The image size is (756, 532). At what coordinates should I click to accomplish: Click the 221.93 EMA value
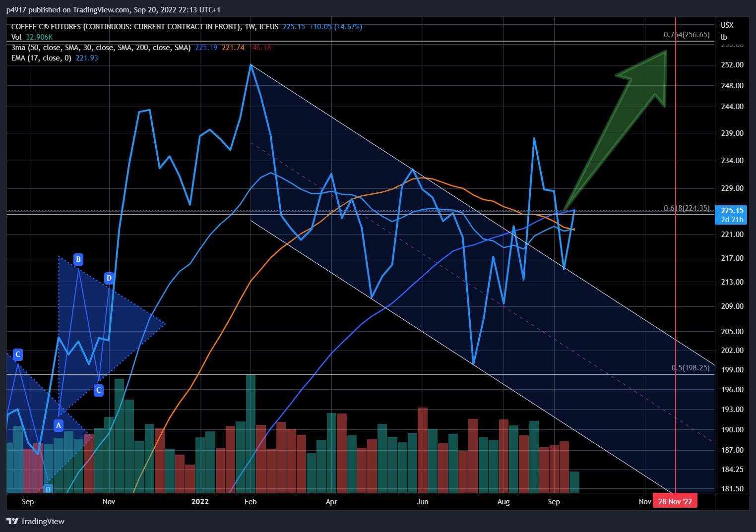coord(87,58)
